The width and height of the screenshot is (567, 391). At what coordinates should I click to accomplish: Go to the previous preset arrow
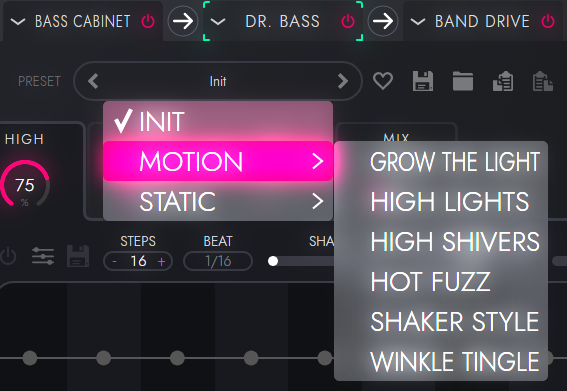click(93, 81)
